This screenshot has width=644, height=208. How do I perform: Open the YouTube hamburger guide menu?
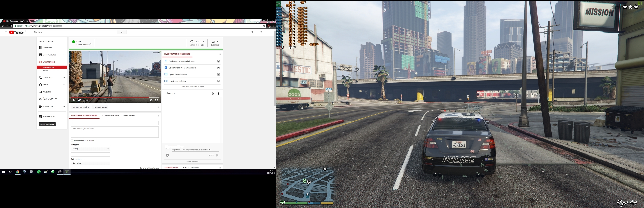6,32
